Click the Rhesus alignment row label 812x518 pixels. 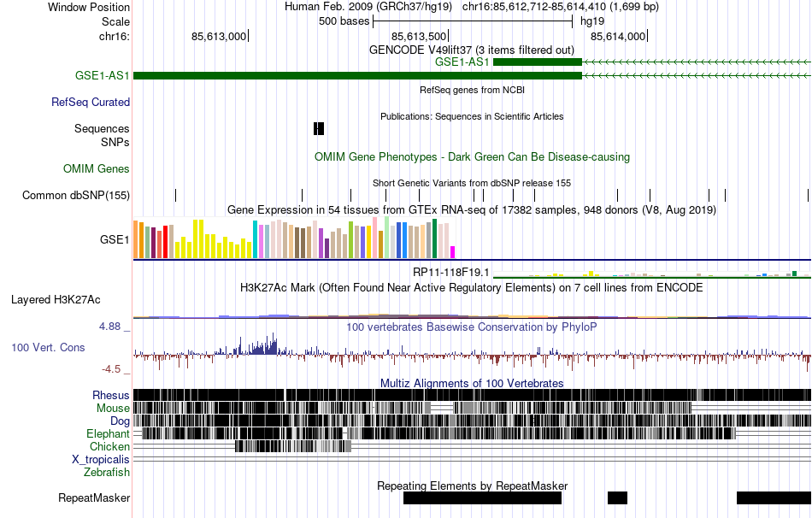[111, 395]
